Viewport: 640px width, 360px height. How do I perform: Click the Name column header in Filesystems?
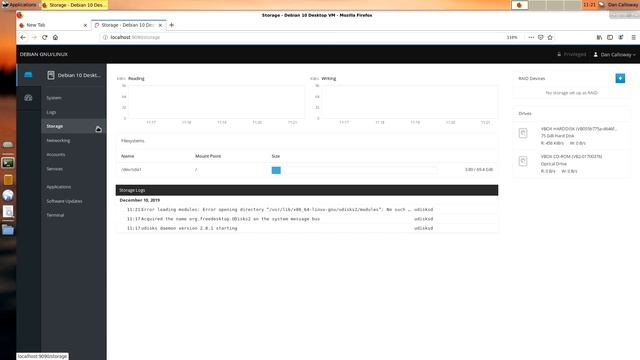(127, 156)
